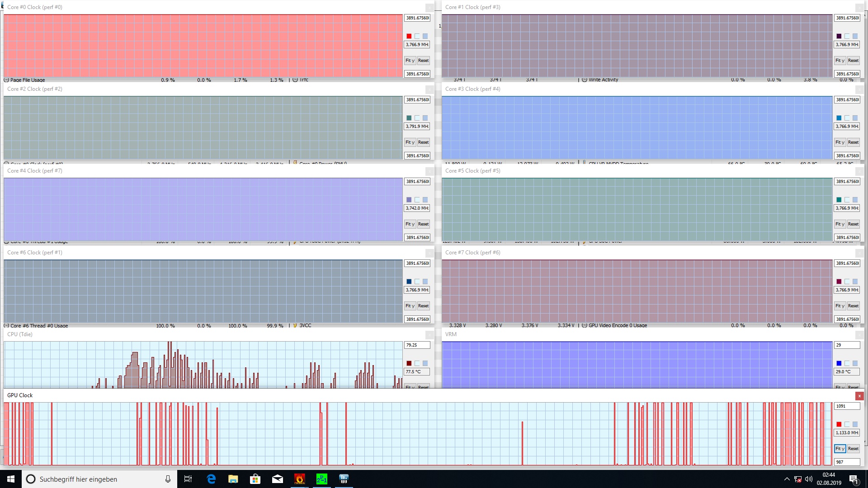Open File Explorer from the taskbar
The height and width of the screenshot is (488, 868).
pyautogui.click(x=233, y=479)
